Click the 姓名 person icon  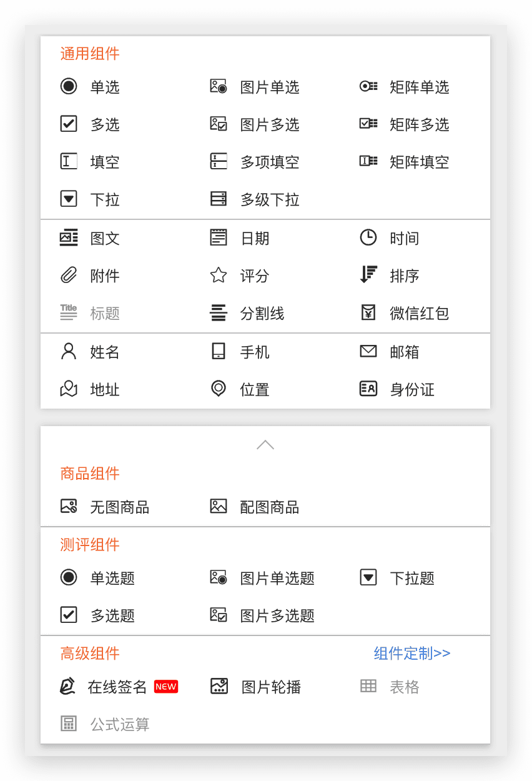(x=69, y=351)
